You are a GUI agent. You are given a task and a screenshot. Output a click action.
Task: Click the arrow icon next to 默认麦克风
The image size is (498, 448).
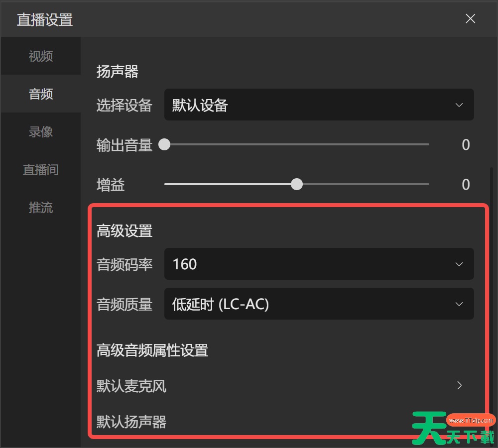coord(459,386)
